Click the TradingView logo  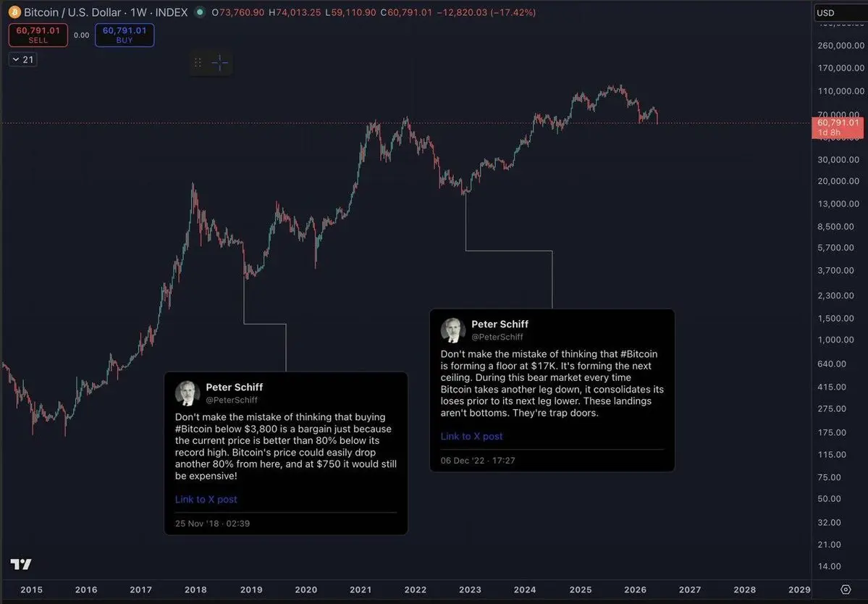(21, 564)
